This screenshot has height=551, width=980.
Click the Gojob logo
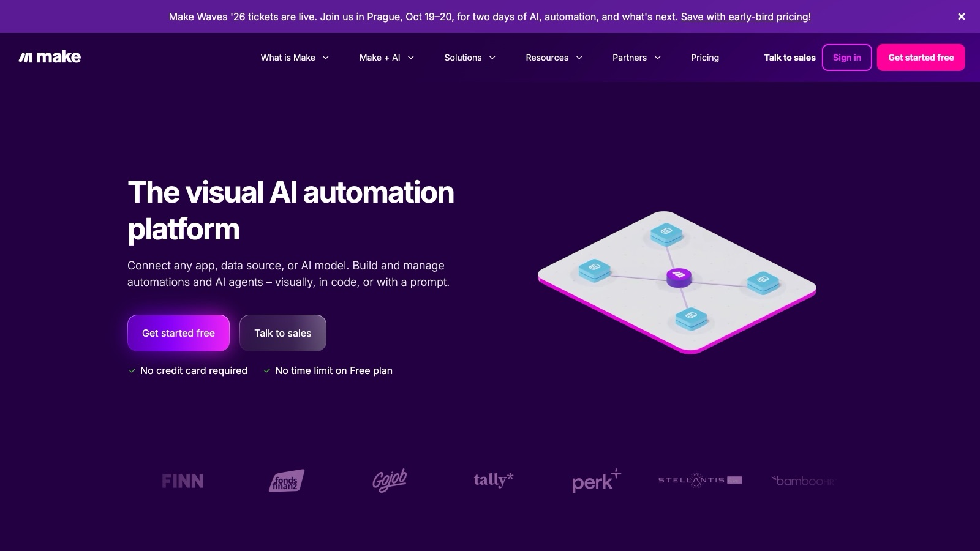pyautogui.click(x=390, y=481)
